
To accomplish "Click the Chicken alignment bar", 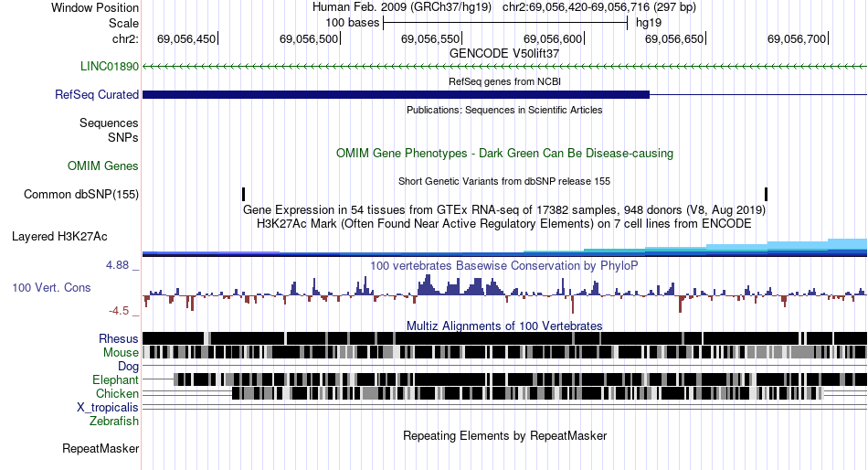I will click(x=527, y=393).
